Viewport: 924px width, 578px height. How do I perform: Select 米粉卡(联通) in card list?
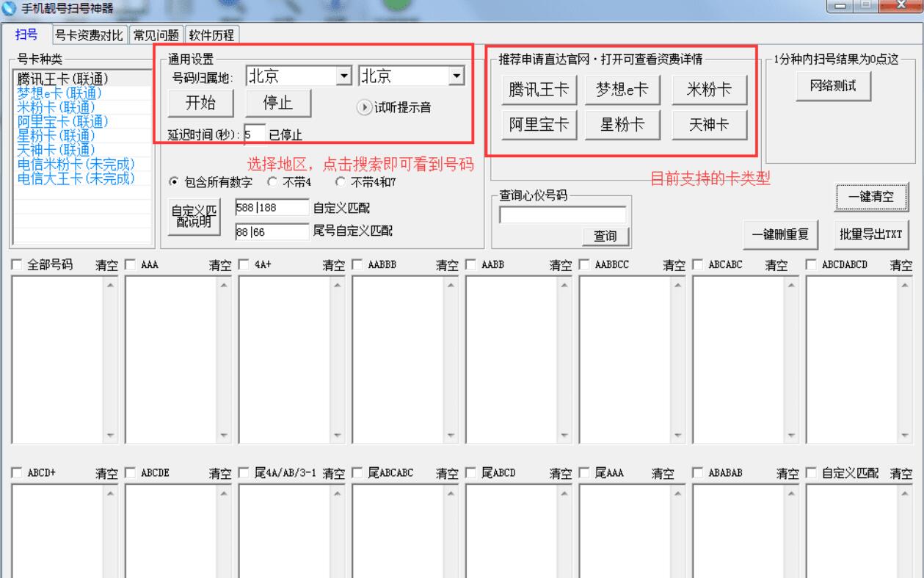coord(81,106)
